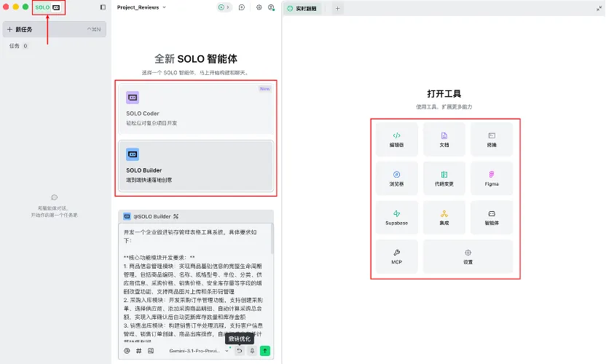Open the 浏览器 browser tool
606x364 pixels.
[396, 178]
